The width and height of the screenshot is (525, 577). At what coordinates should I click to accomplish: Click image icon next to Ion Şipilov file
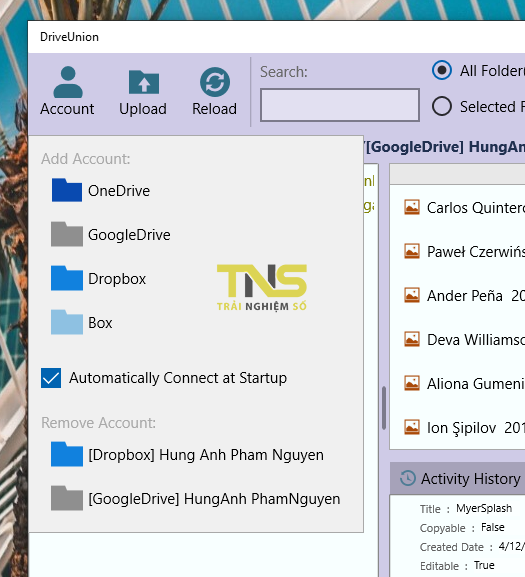[412, 427]
